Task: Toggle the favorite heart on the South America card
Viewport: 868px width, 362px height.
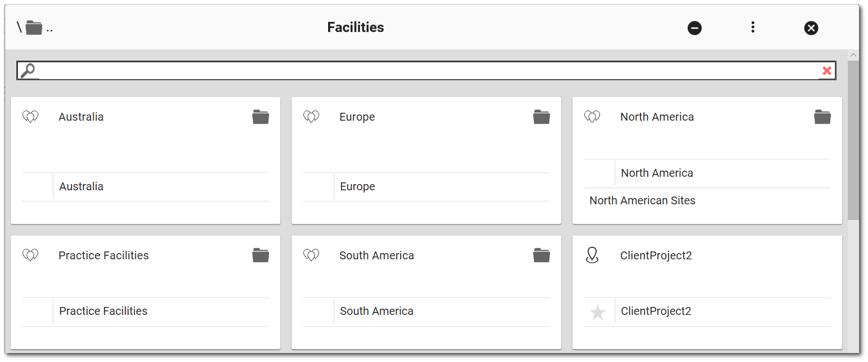Action: tap(311, 255)
